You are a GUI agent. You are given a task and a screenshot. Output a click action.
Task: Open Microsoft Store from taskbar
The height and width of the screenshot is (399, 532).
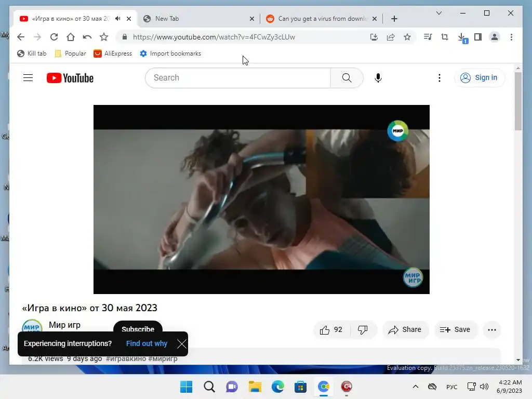point(300,387)
